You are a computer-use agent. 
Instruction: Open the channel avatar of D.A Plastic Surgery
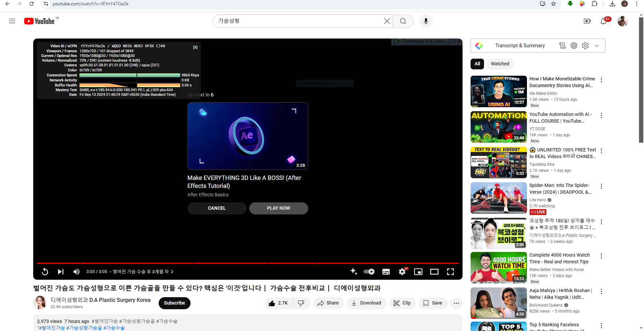(40, 303)
